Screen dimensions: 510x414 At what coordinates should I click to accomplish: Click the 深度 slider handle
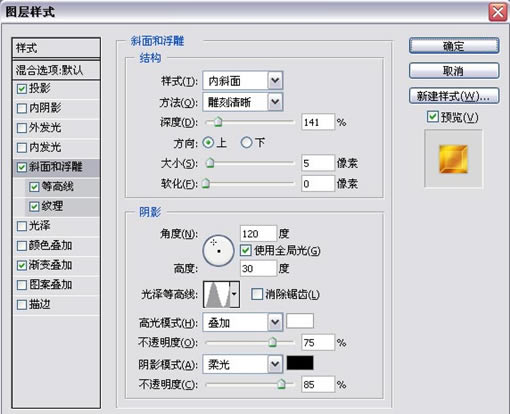[x=218, y=122]
